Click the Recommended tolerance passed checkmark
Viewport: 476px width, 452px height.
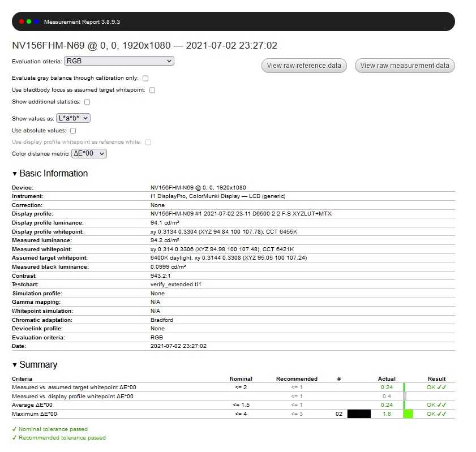point(14,438)
